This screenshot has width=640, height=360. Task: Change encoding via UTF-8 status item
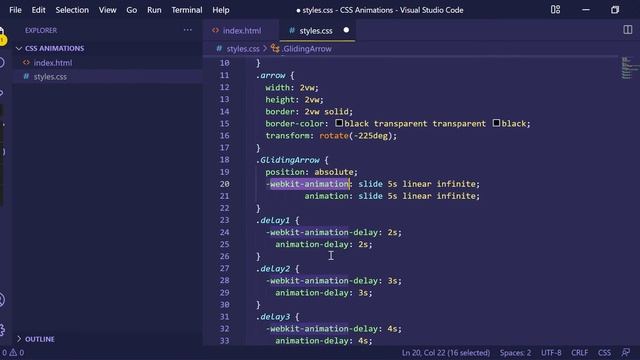(x=551, y=353)
